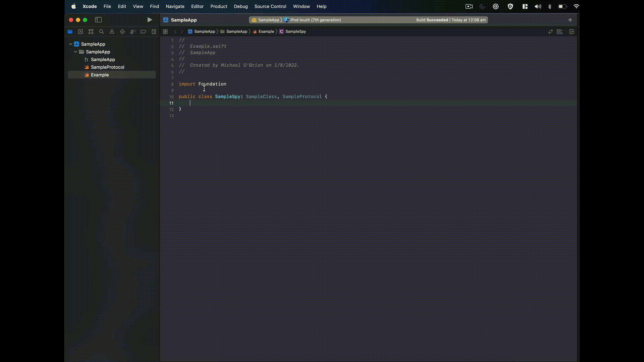Select the Example swift file
The image size is (644, 362).
(x=112, y=75)
